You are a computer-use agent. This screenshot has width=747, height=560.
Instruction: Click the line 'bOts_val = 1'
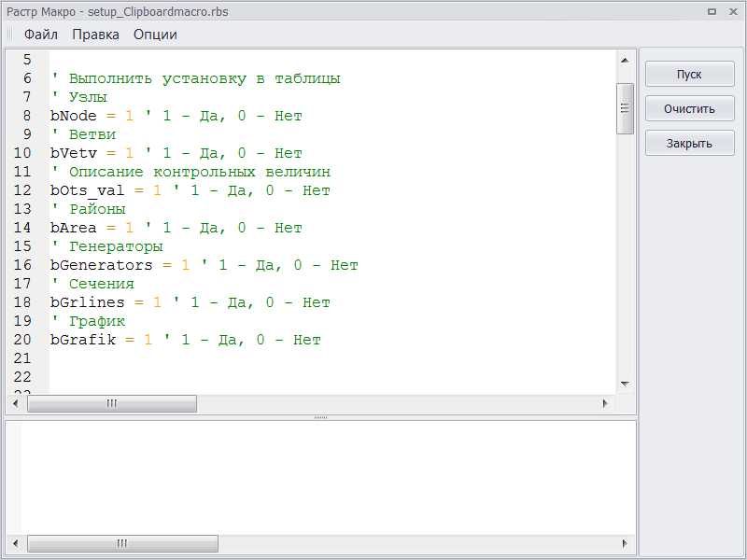(x=190, y=190)
